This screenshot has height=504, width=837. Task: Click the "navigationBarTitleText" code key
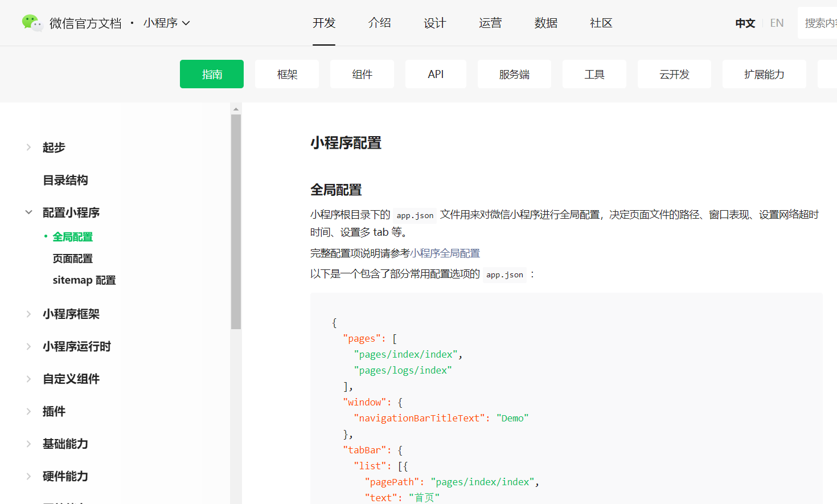pyautogui.click(x=419, y=418)
